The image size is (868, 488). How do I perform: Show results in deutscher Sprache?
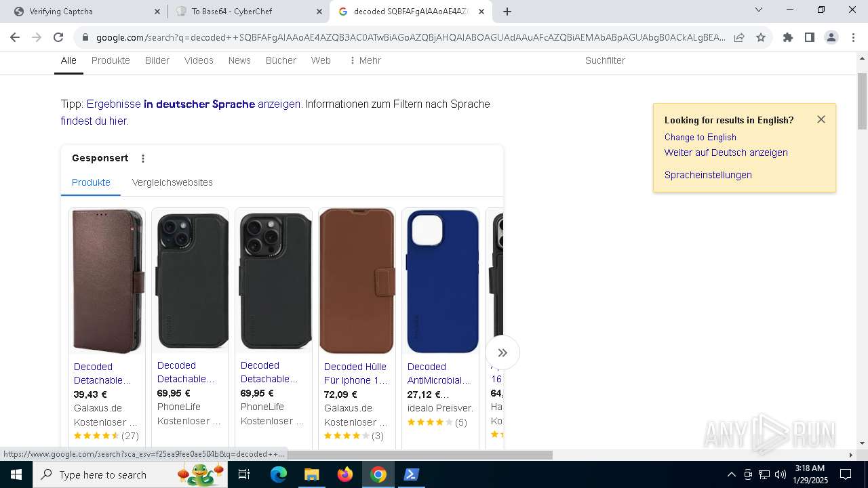tap(193, 104)
